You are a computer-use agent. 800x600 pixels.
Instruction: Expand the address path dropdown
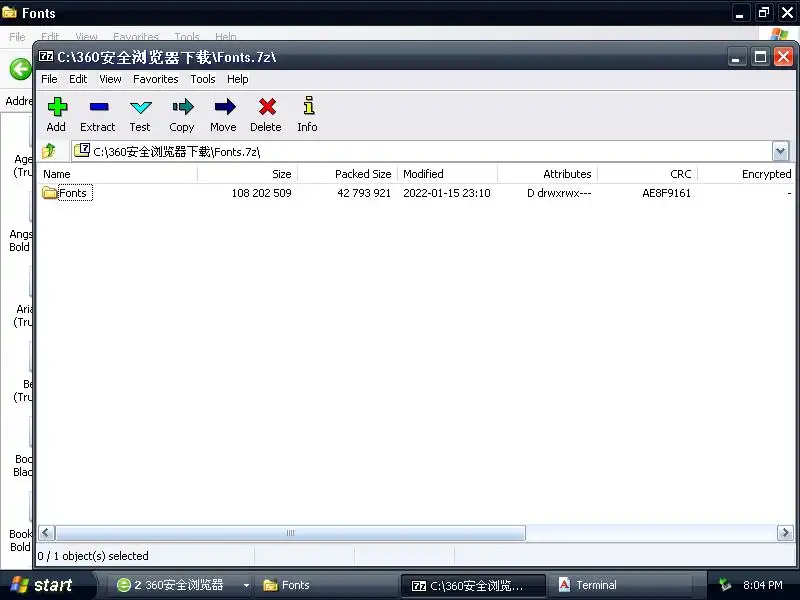tap(780, 152)
